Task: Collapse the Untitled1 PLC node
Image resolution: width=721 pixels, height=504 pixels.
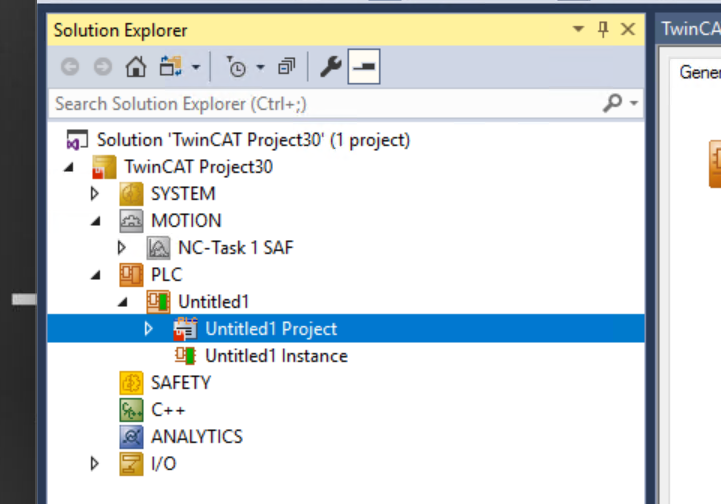Action: 123,302
